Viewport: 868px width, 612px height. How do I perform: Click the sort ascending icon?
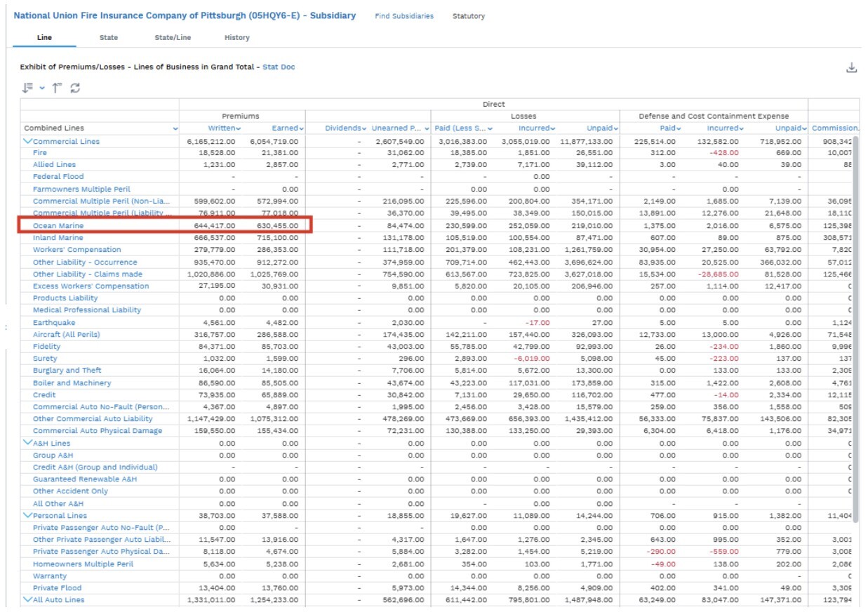(x=57, y=88)
